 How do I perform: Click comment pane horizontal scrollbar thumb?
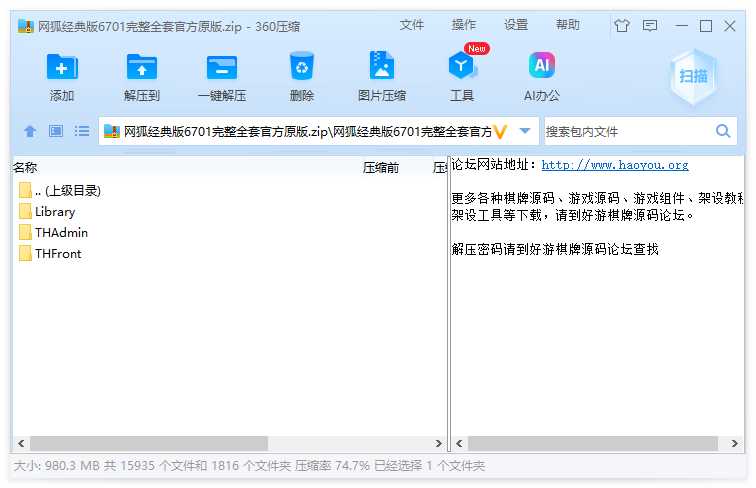click(593, 443)
